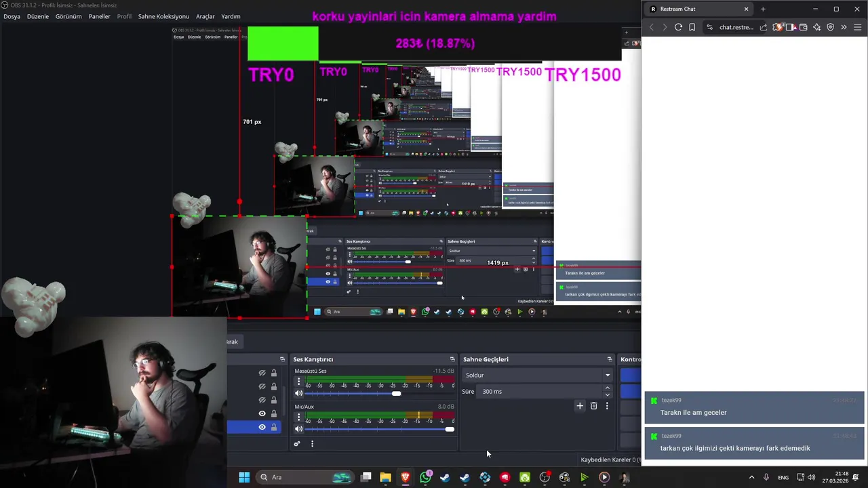
Task: Open Task View from the taskbar
Action: 366,477
